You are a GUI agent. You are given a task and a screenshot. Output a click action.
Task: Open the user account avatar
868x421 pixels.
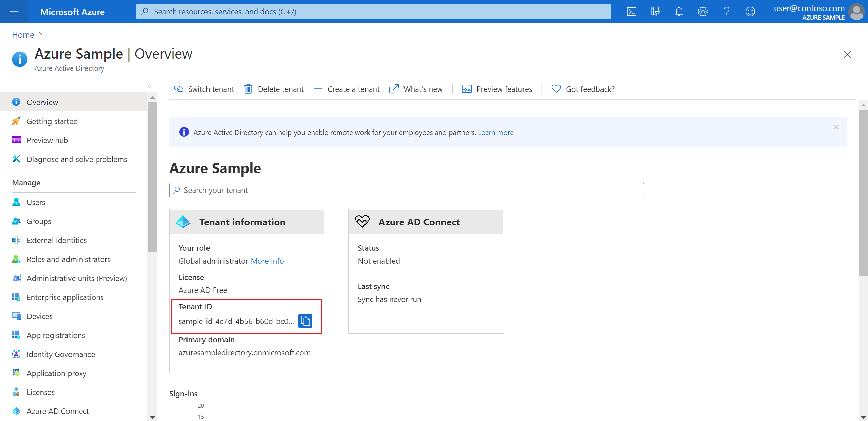point(856,12)
